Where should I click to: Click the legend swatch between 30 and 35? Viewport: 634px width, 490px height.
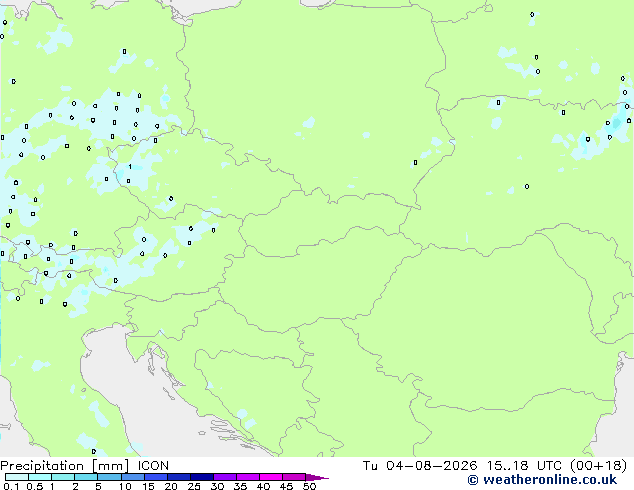[225, 477]
